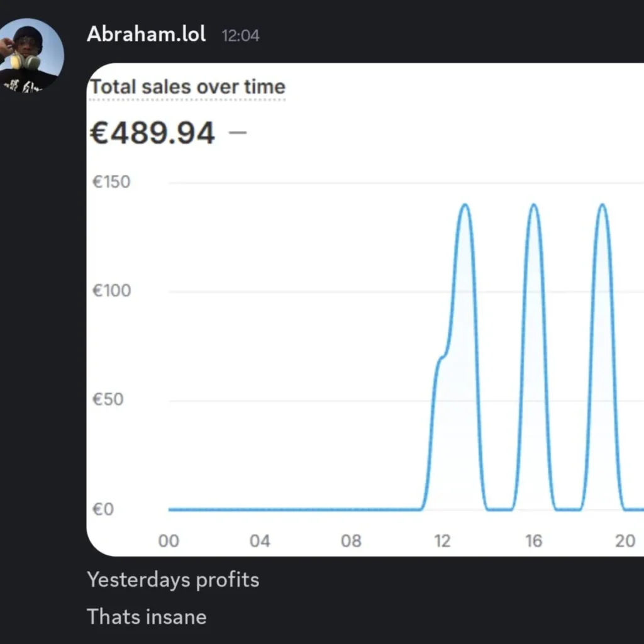Click the €150 y-axis label
Image resolution: width=644 pixels, height=644 pixels.
coord(111,182)
